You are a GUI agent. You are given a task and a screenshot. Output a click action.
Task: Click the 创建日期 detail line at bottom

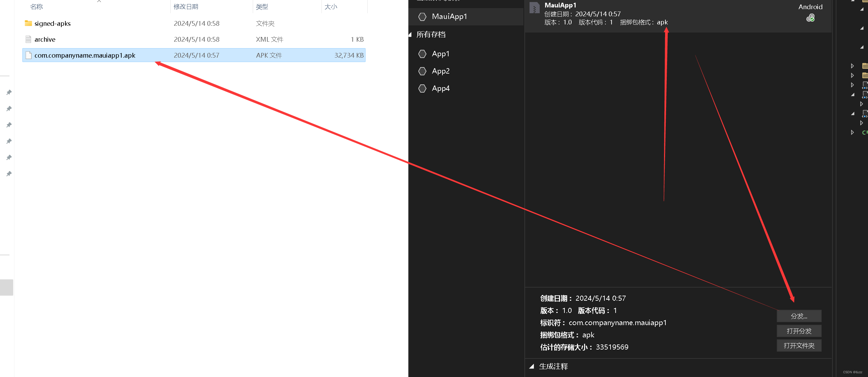(x=583, y=298)
